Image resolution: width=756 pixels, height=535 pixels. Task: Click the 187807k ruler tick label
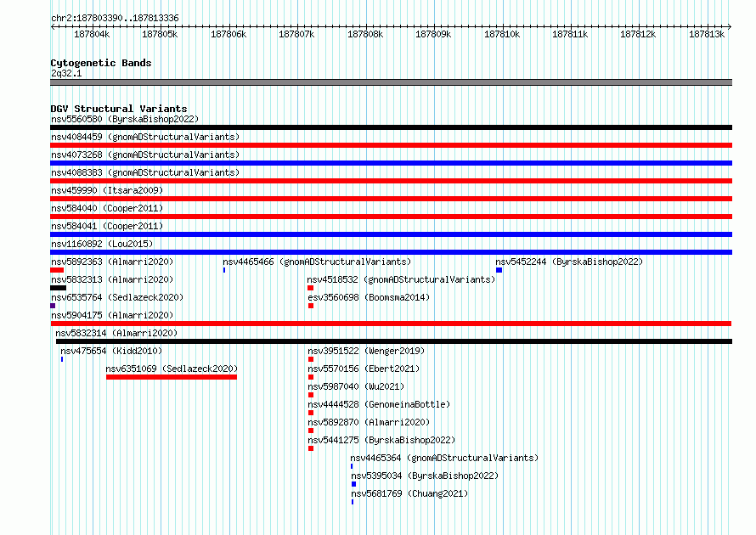pos(296,34)
